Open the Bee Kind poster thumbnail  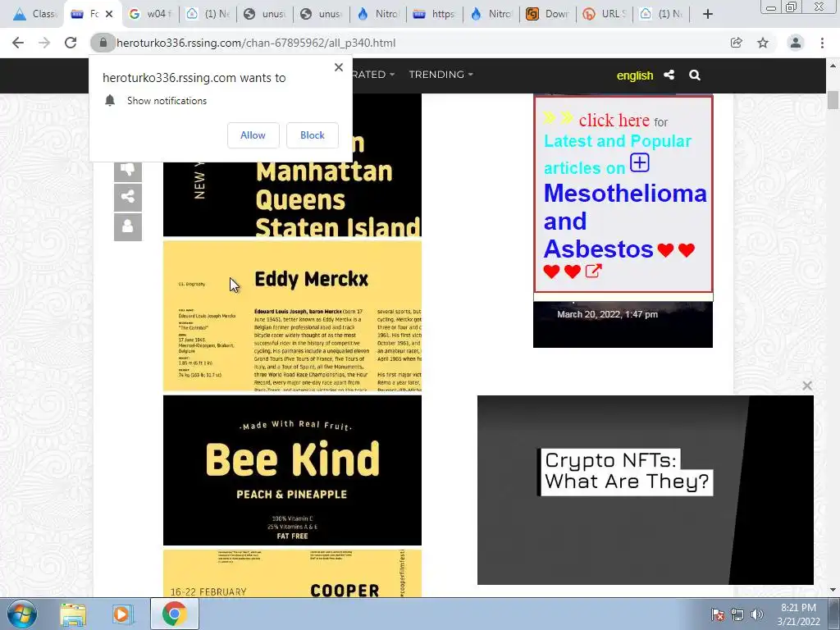tap(293, 470)
